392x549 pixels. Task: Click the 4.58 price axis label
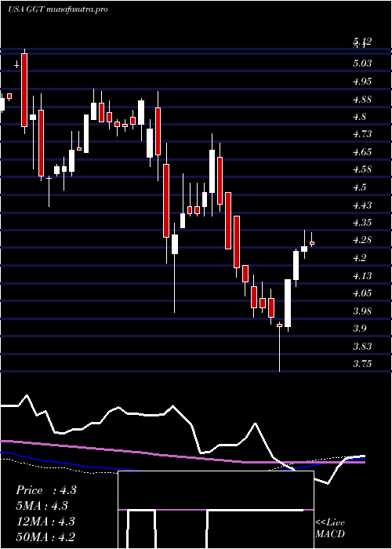coord(362,169)
